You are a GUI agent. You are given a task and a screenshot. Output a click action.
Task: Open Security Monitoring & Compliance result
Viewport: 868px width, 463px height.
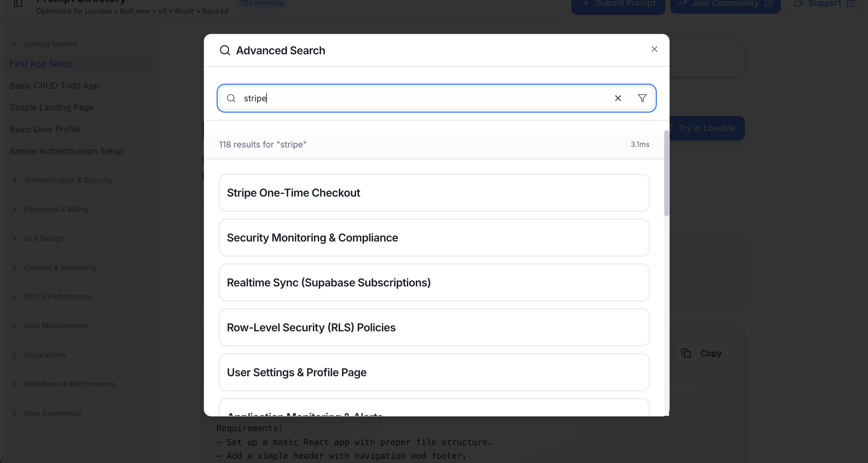(x=434, y=238)
